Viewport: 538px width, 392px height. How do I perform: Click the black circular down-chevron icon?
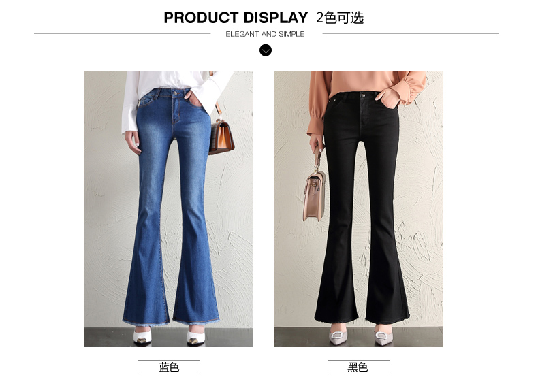click(265, 50)
